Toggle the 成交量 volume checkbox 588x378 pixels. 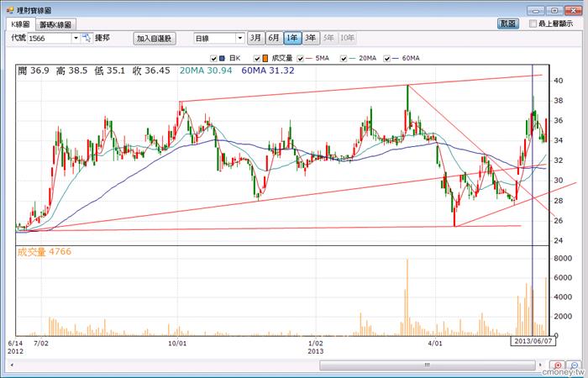pyautogui.click(x=257, y=58)
